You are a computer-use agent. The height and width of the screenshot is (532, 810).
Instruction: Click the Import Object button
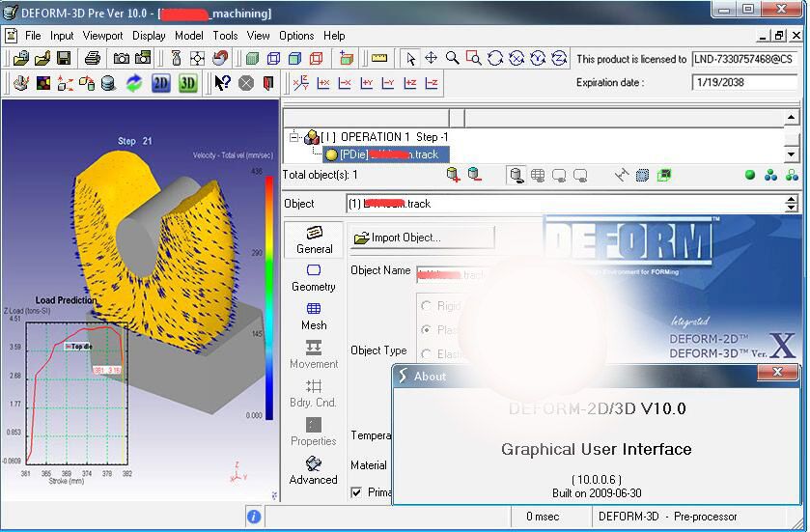click(422, 238)
